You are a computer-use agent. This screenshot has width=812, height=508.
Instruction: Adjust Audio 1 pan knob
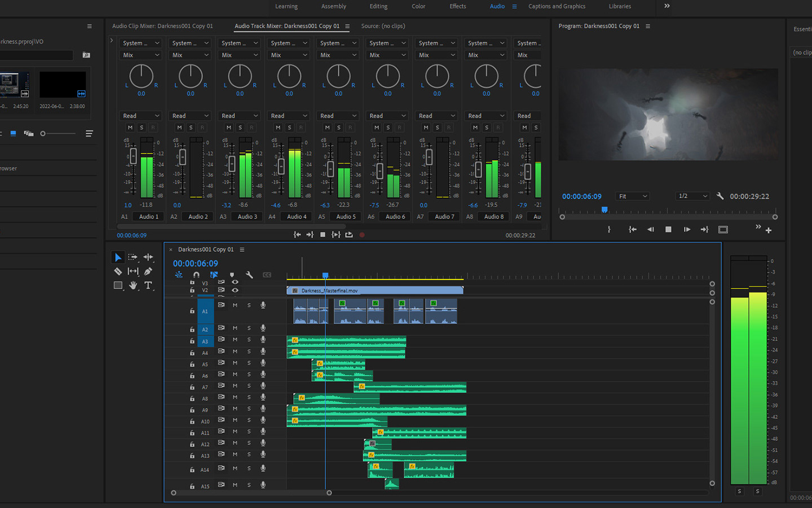pyautogui.click(x=141, y=76)
